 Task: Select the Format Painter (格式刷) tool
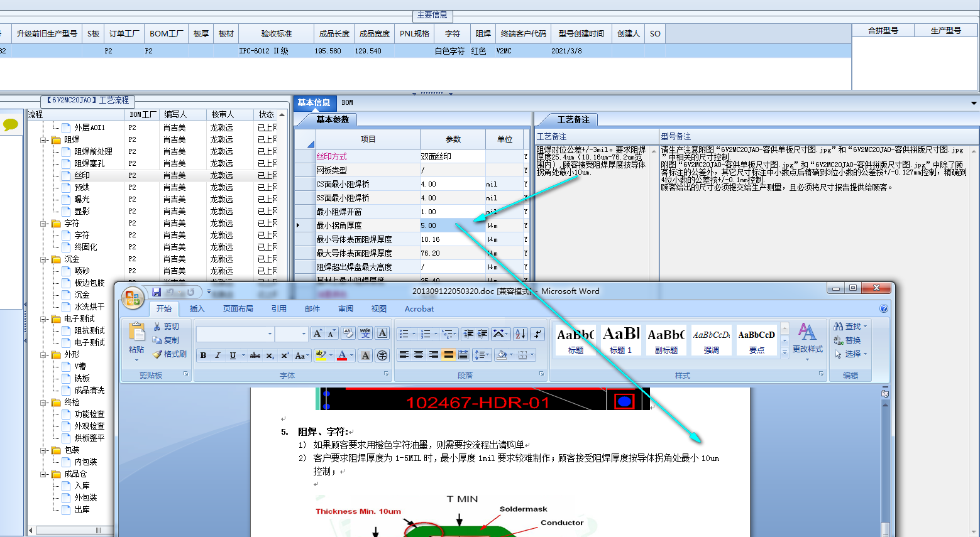coord(170,354)
